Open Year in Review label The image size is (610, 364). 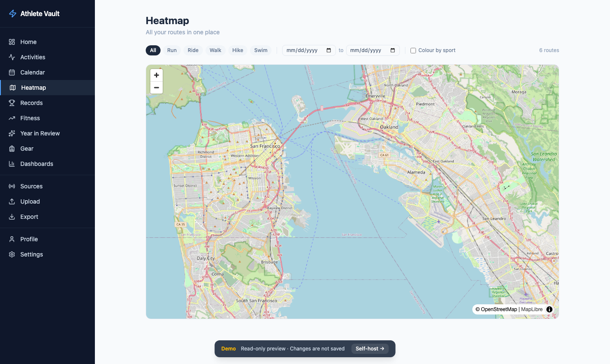click(x=40, y=133)
